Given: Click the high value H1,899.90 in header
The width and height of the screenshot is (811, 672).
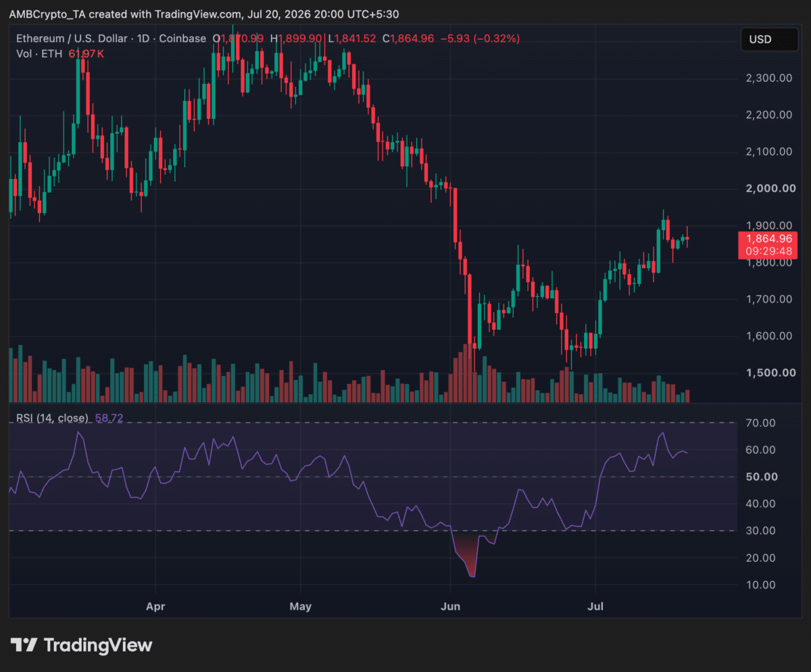Looking at the screenshot, I should pos(297,39).
